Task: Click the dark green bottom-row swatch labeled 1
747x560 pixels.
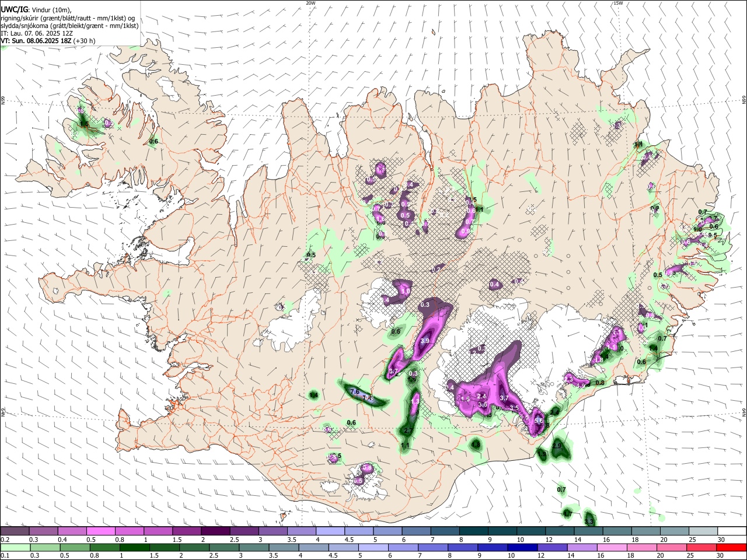Action: (135, 548)
